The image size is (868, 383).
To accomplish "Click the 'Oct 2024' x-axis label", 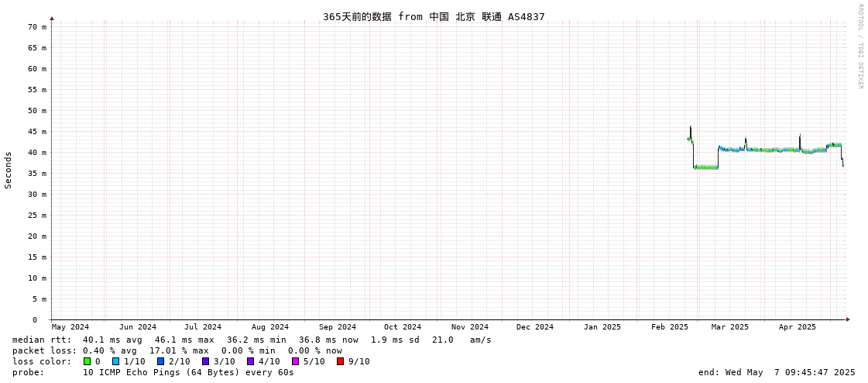I will tap(403, 327).
